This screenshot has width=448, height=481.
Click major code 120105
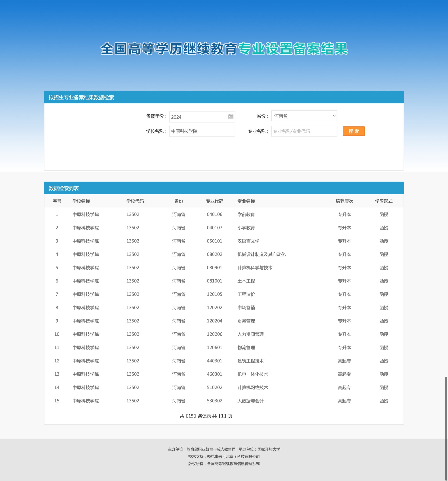pyautogui.click(x=214, y=294)
